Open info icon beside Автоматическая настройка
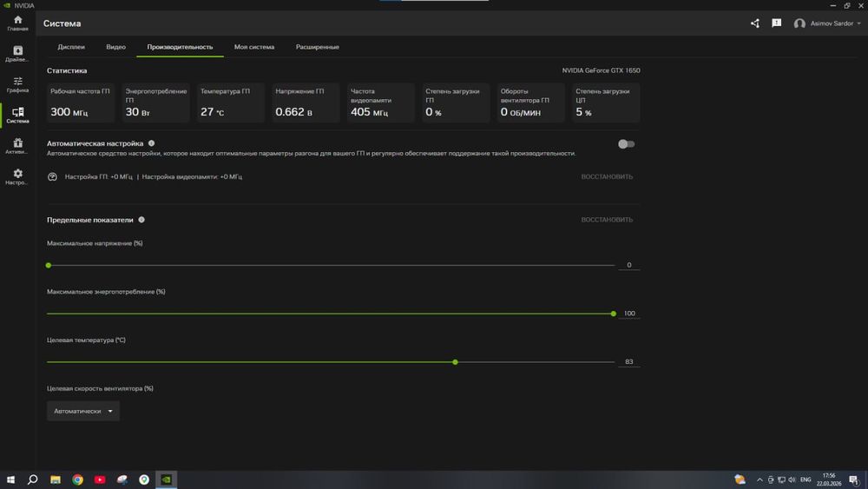Image resolution: width=868 pixels, height=489 pixels. pyautogui.click(x=151, y=143)
